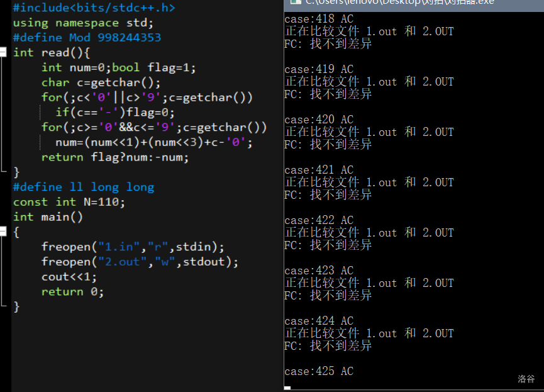Click the 'case:421 AC' console output line

[319, 170]
